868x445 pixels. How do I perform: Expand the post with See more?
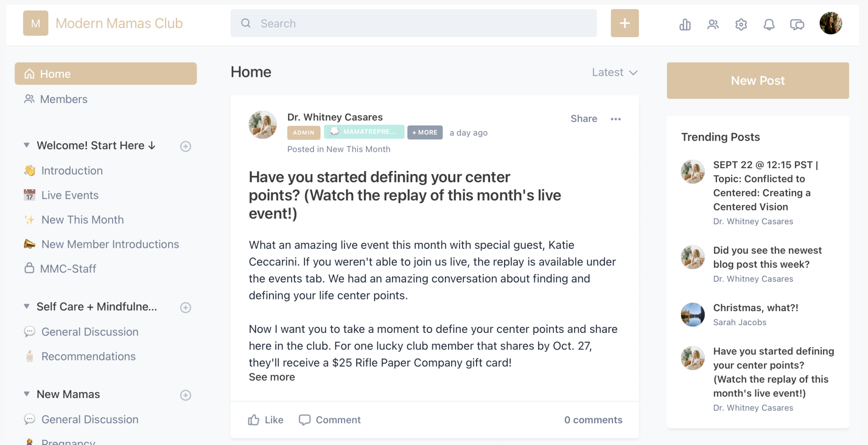pyautogui.click(x=272, y=377)
